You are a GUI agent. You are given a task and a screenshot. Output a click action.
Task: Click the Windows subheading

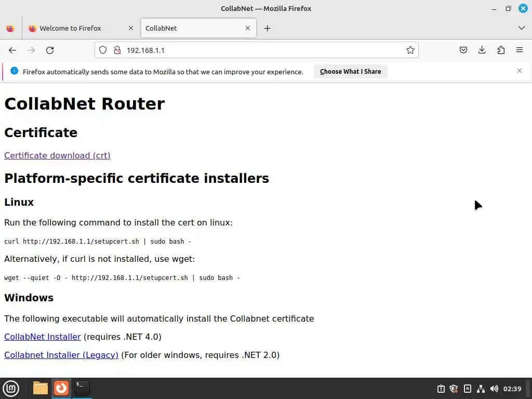pyautogui.click(x=29, y=298)
